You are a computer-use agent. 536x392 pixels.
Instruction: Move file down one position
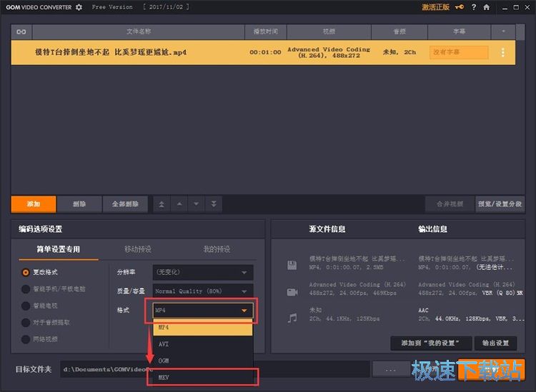tap(197, 204)
